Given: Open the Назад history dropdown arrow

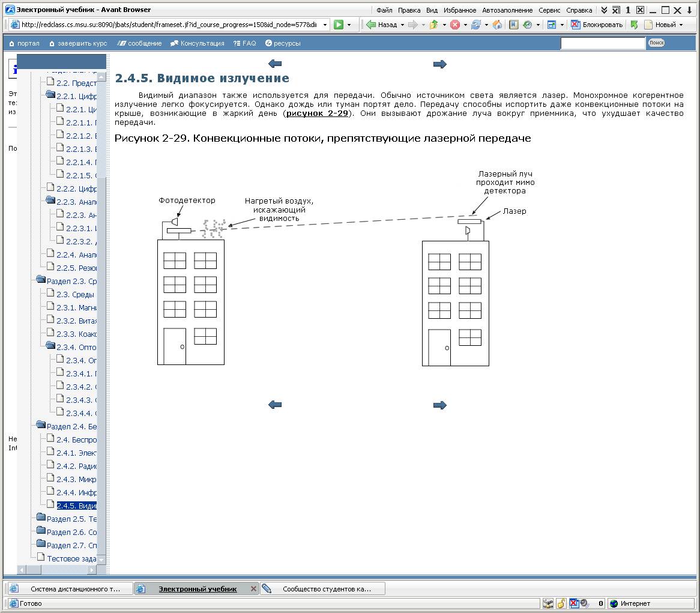Looking at the screenshot, I should [402, 25].
